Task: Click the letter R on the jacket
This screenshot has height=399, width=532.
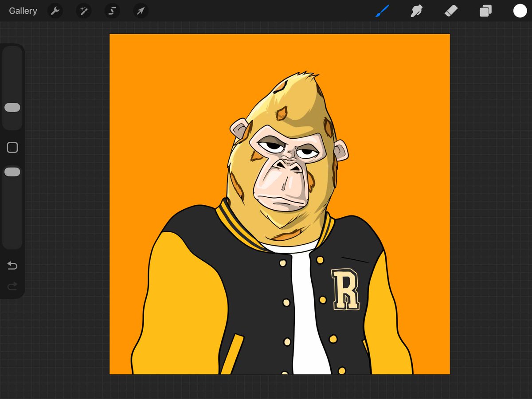Action: tap(345, 289)
